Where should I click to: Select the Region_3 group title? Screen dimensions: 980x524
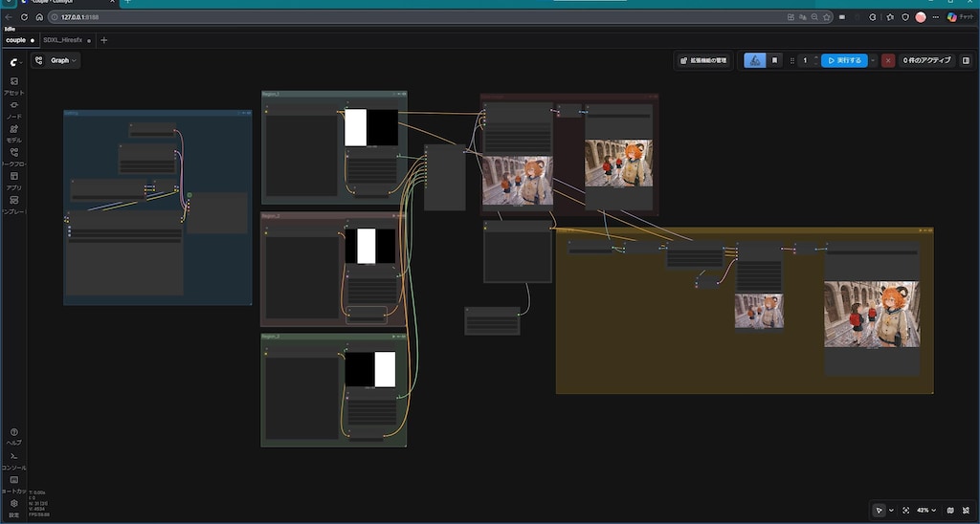pos(271,336)
